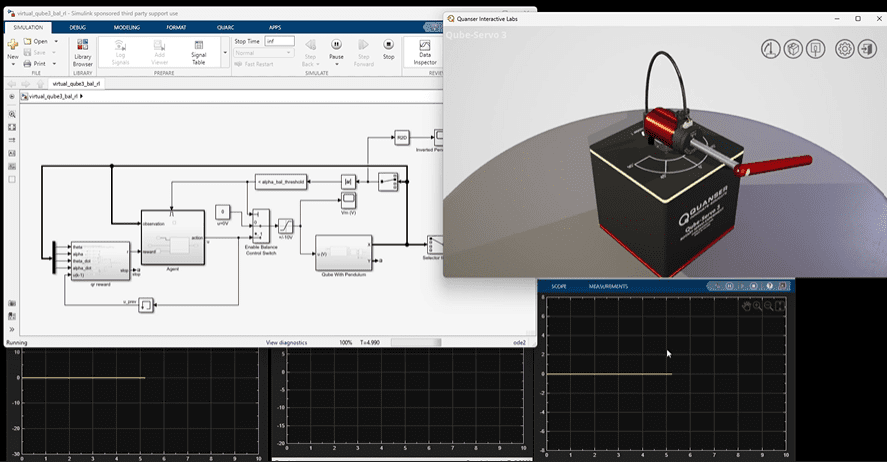This screenshot has height=462, width=887.
Task: Click the zoom tool in canvas left palette
Action: [12, 114]
